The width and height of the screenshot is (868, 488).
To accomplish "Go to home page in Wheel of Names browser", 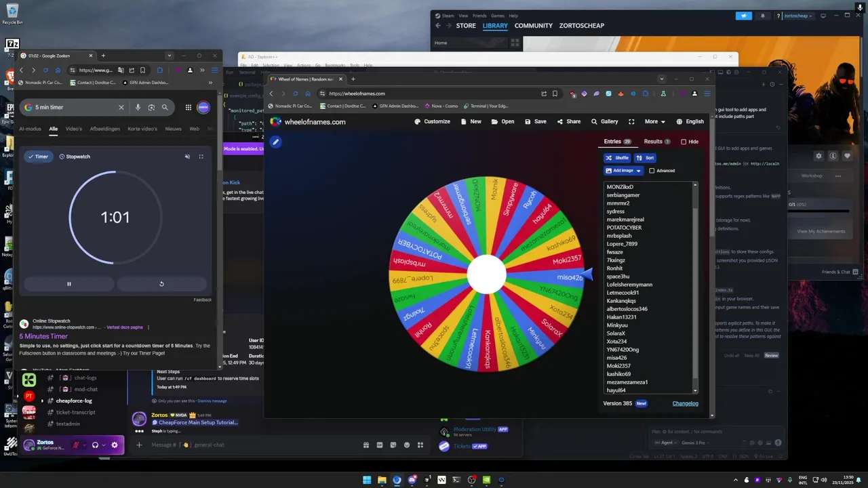I will pos(307,94).
